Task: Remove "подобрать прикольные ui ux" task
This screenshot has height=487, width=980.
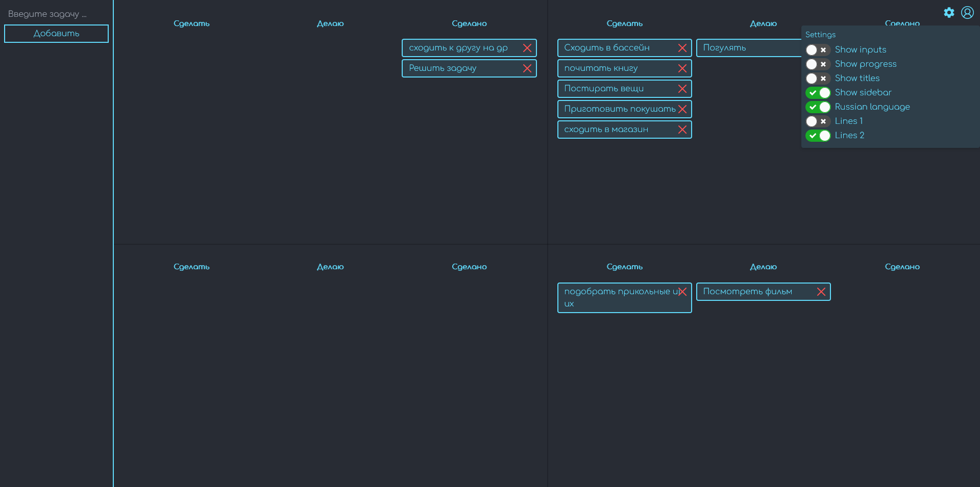Action: pos(682,291)
